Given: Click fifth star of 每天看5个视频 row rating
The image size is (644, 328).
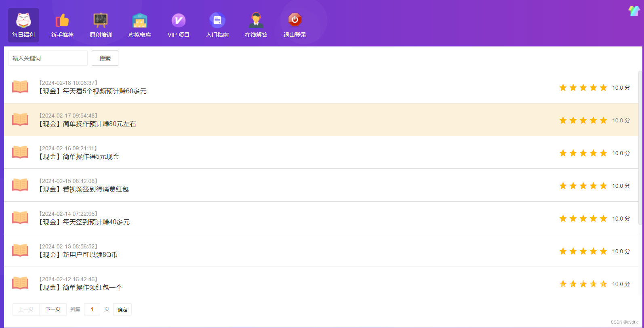Looking at the screenshot, I should point(603,88).
